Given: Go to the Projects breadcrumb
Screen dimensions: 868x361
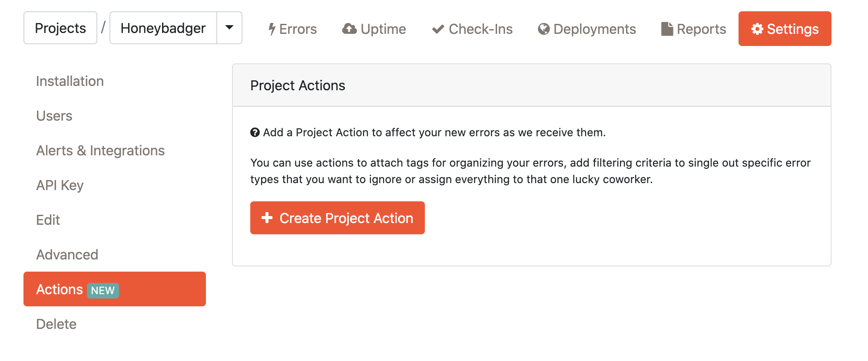Looking at the screenshot, I should [60, 28].
